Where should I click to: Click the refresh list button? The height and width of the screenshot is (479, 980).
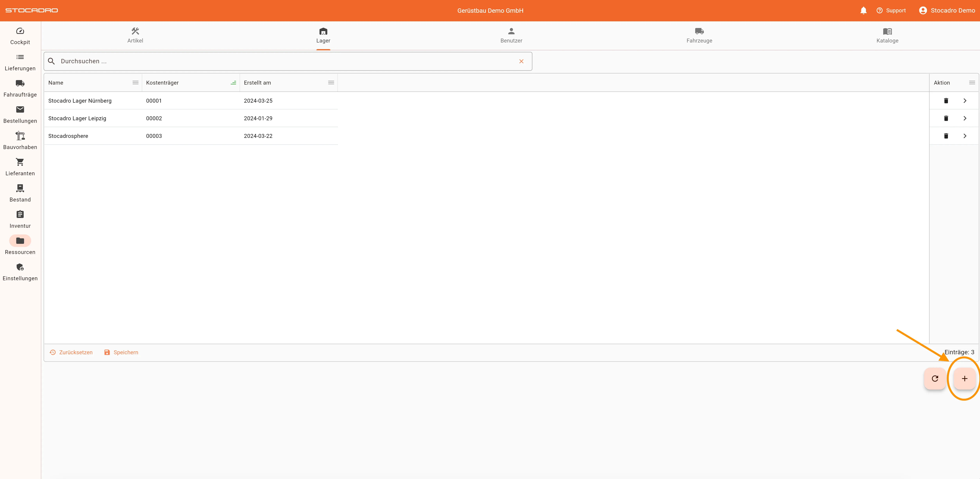935,379
